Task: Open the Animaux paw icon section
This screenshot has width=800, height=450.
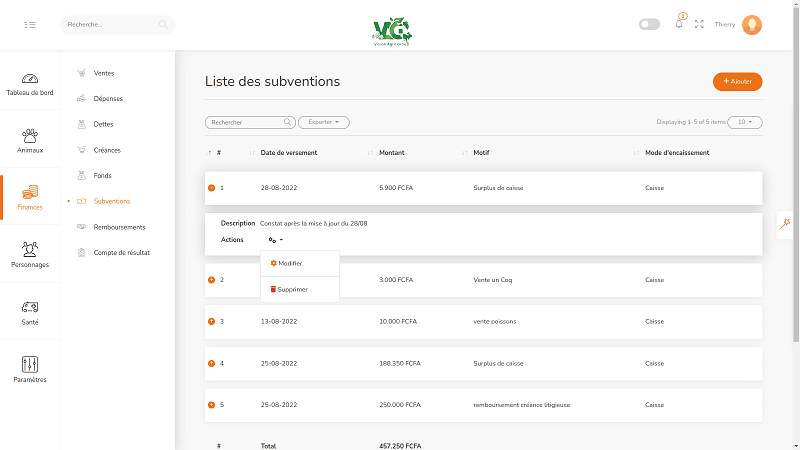Action: (x=30, y=140)
